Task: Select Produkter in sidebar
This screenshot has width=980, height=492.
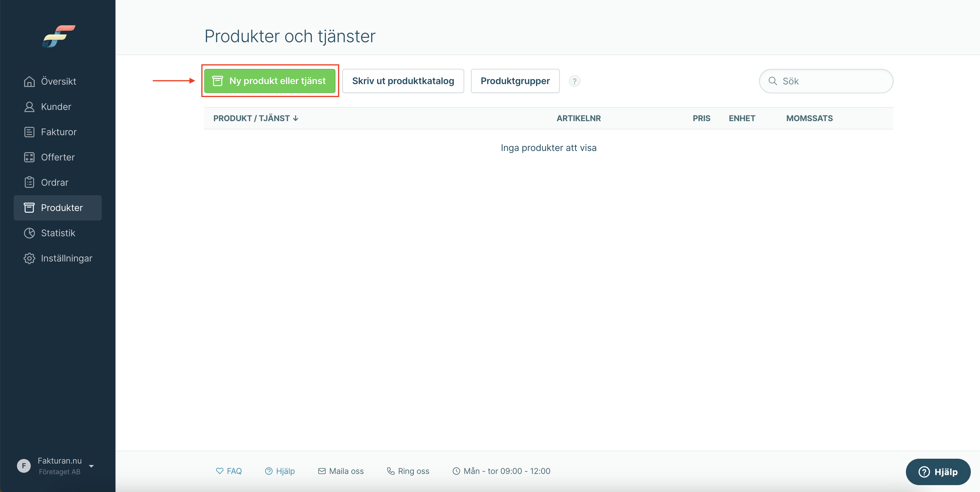Action: (58, 208)
